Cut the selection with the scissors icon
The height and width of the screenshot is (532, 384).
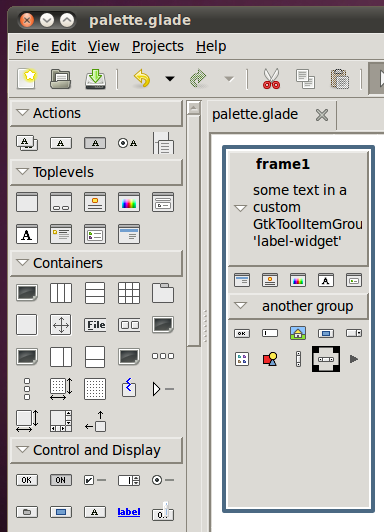(x=271, y=79)
